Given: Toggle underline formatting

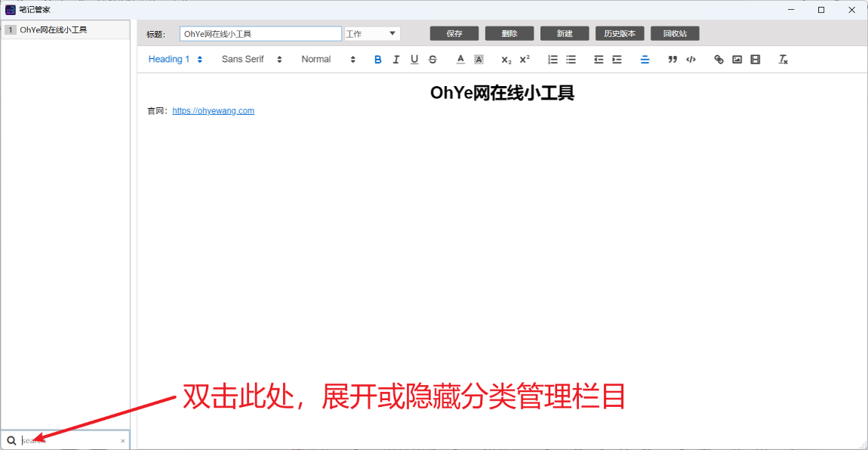Looking at the screenshot, I should [414, 60].
